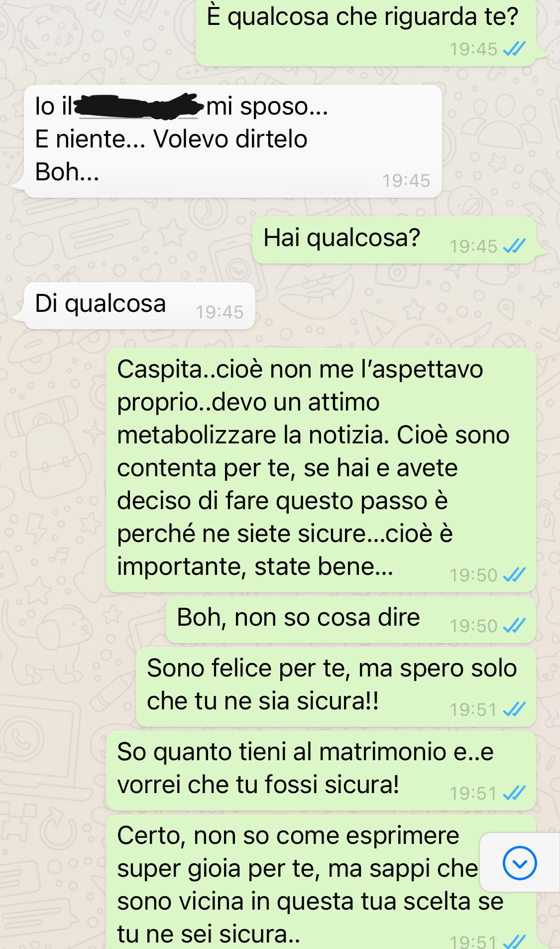Select the 'mi sposo...' received message bubble
The width and height of the screenshot is (560, 949).
232,141
